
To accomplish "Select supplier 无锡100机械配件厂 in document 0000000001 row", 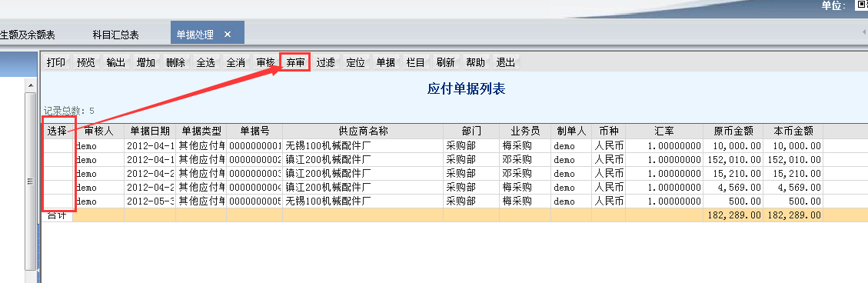I will (363, 146).
